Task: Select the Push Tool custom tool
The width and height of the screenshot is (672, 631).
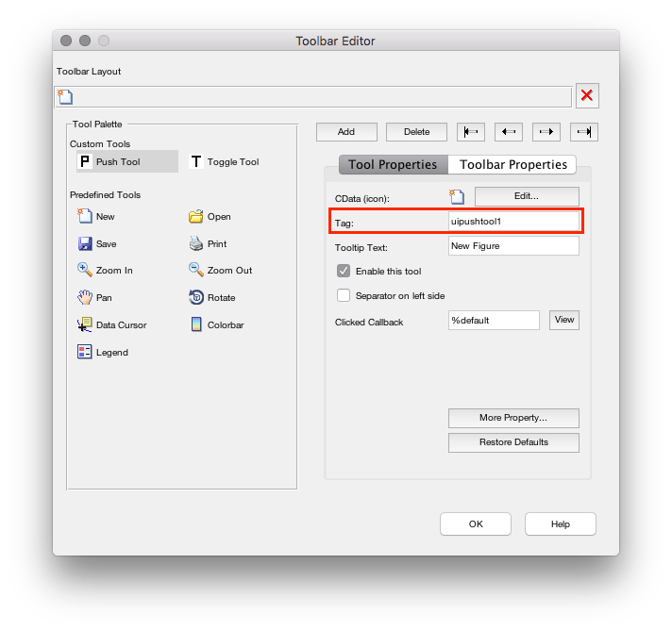Action: [126, 161]
